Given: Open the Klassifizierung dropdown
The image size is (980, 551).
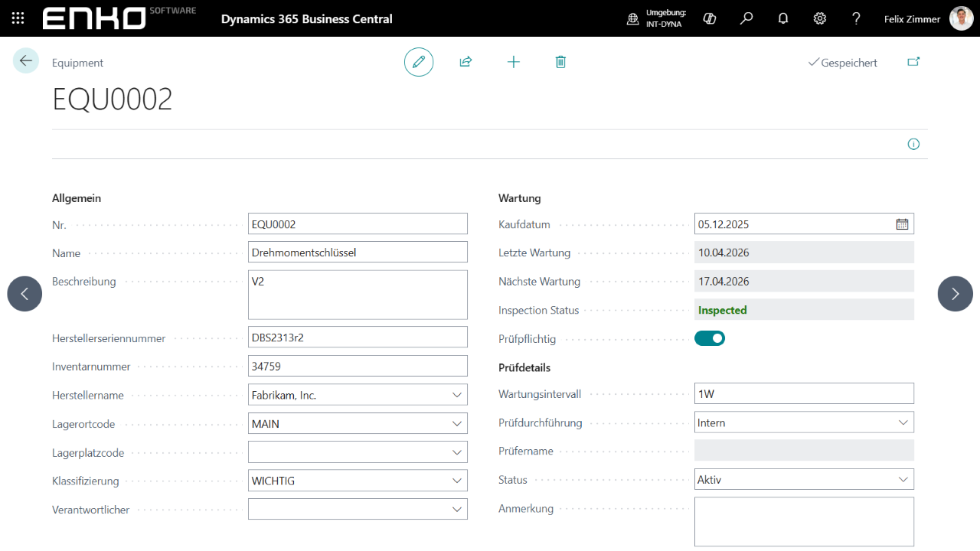Looking at the screenshot, I should pos(457,481).
